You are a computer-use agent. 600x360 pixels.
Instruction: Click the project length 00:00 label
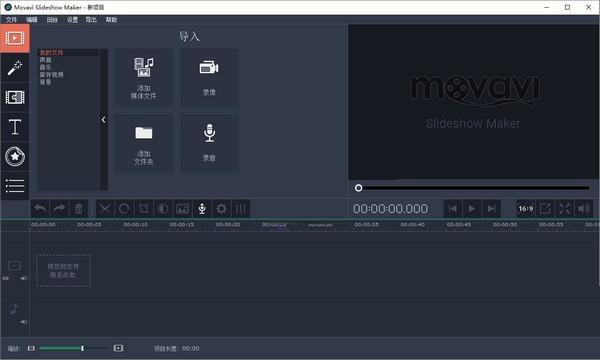click(177, 349)
